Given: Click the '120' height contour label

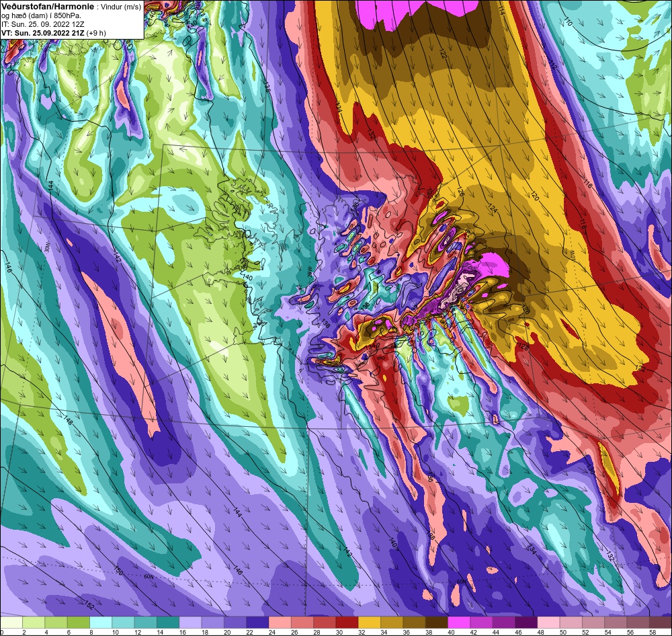Looking at the screenshot, I should pyautogui.click(x=534, y=197).
